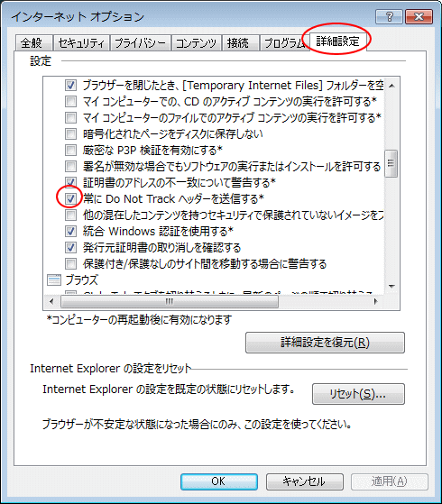The image size is (442, 504).
Task: Select the ブラウズ tree category label
Action: tap(82, 279)
